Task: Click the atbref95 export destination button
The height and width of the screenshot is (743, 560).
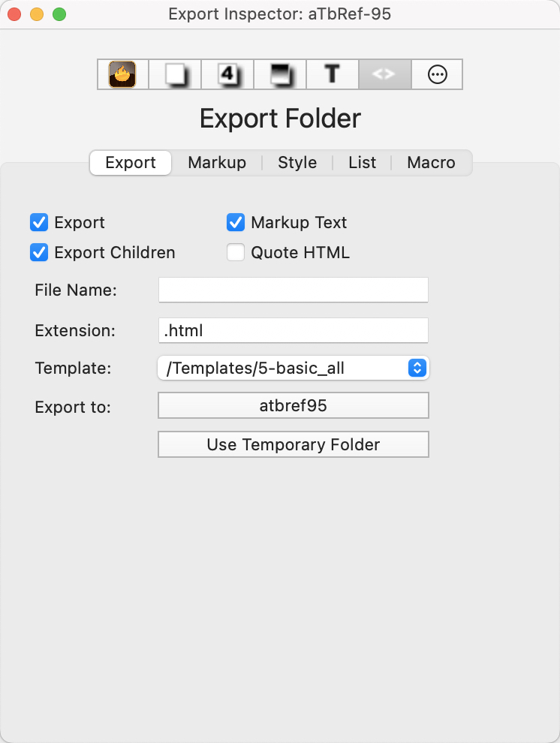Action: pos(293,405)
